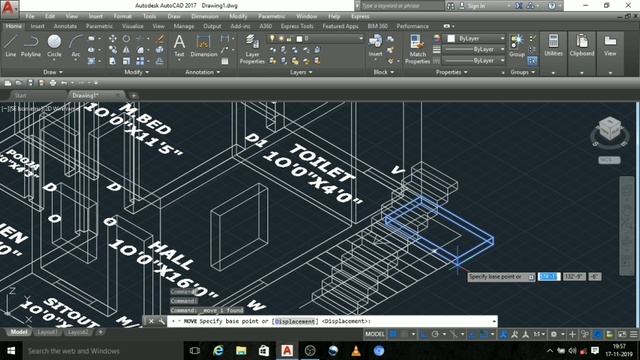Toggle Object Snap in status bar
This screenshot has width=640, height=360.
(x=484, y=334)
